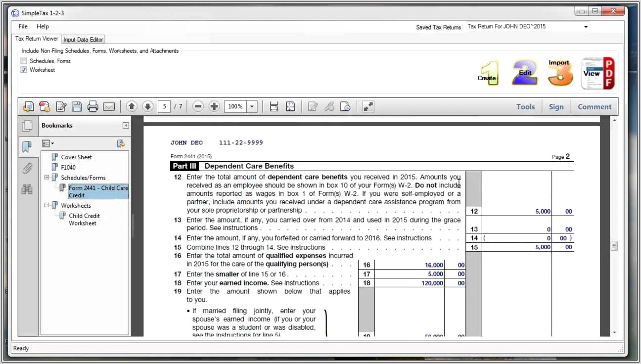Collapse the Worksheets bookmark node
The height and width of the screenshot is (364, 641).
tap(47, 205)
